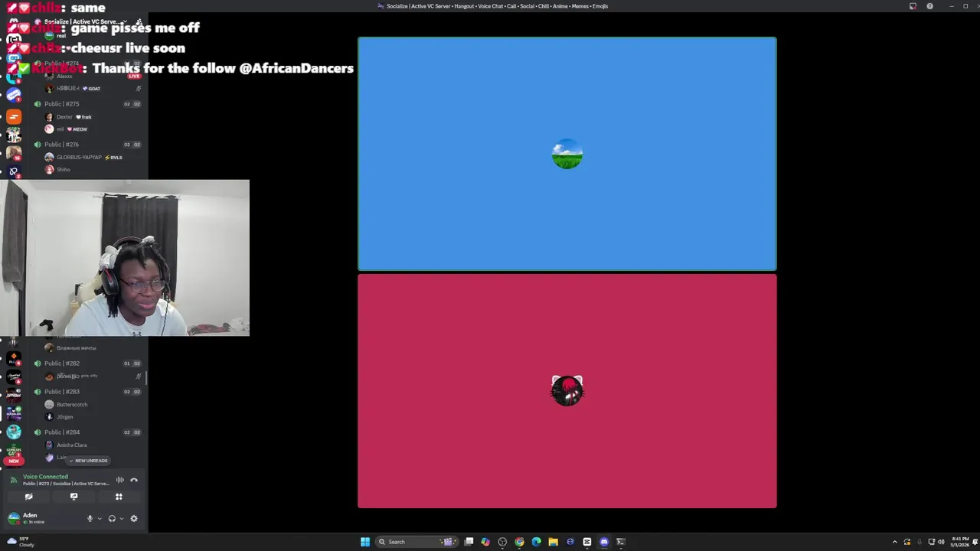Open Task View on the taskbar
The height and width of the screenshot is (551, 980).
click(x=469, y=542)
